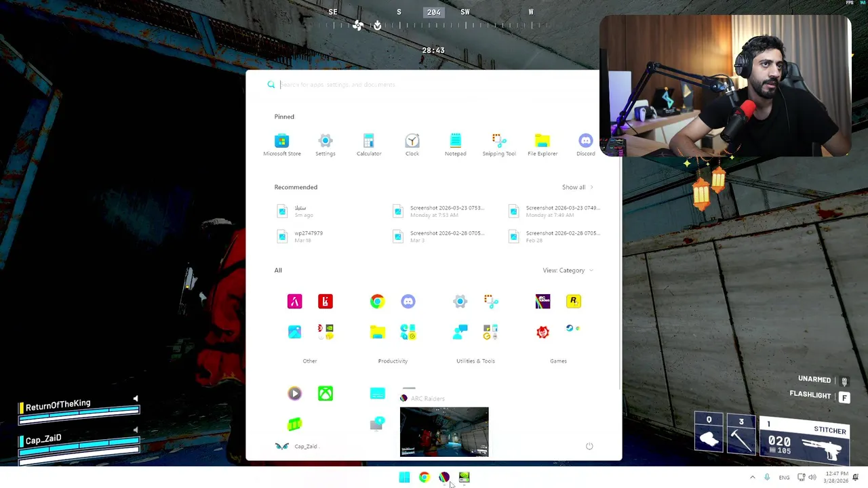
Task: Click the Windows Start button on taskbar
Action: (404, 477)
